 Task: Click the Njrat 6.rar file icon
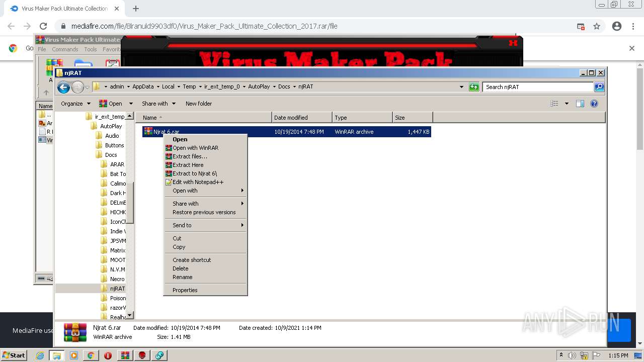click(148, 131)
